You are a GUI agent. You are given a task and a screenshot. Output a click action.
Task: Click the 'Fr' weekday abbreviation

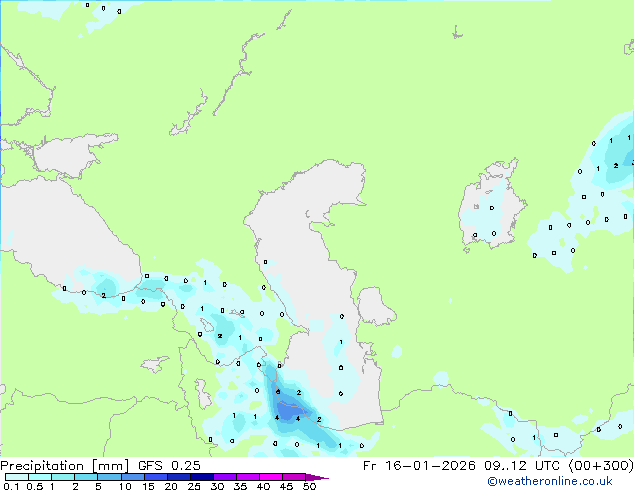click(370, 466)
